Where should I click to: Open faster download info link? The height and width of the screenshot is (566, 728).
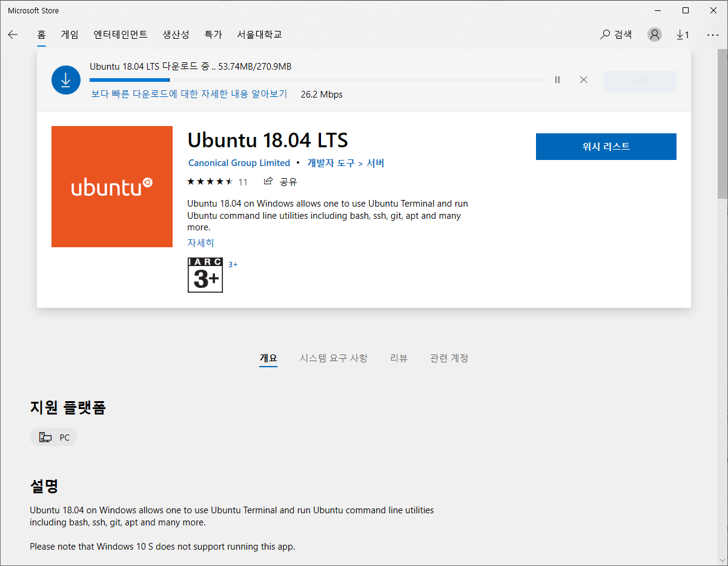pyautogui.click(x=189, y=94)
